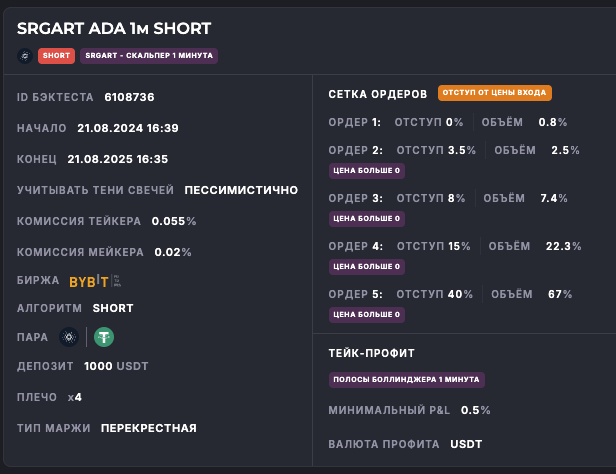Image resolution: width=616 pixels, height=474 pixels.
Task: Click the Cardano icon in the ПАРА row
Action: (x=68, y=337)
